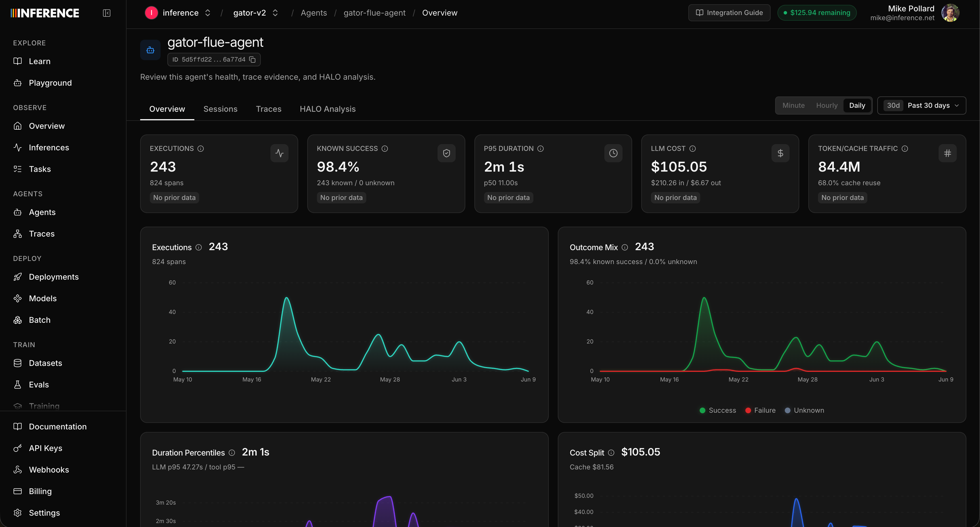980x527 pixels.
Task: Click info icon beside Executions chart title
Action: pos(199,248)
